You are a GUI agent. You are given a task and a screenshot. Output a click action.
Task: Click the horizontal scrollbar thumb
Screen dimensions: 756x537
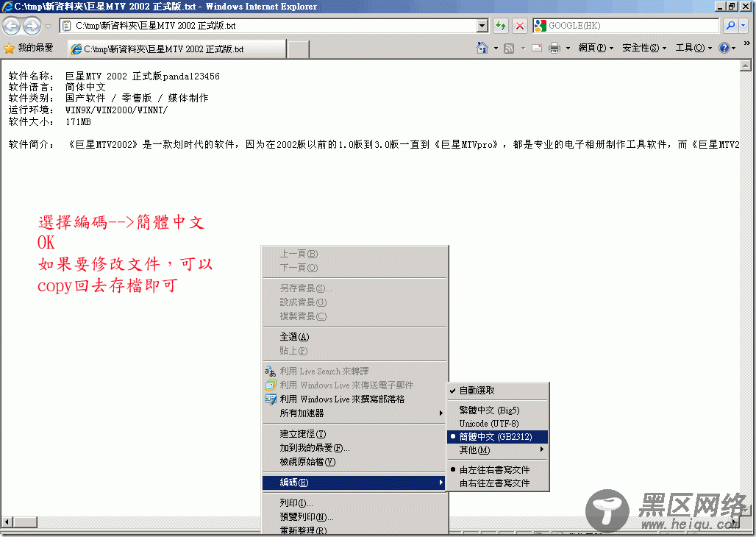point(25,522)
